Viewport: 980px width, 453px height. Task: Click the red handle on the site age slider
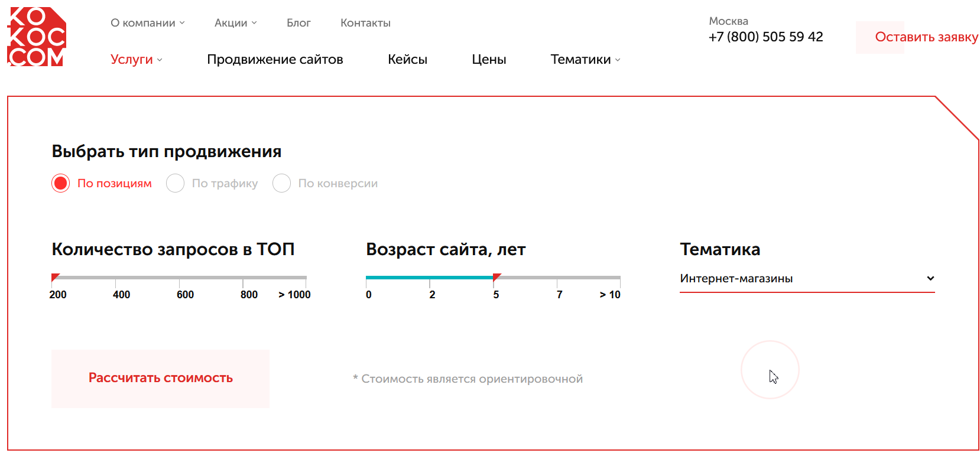(497, 277)
